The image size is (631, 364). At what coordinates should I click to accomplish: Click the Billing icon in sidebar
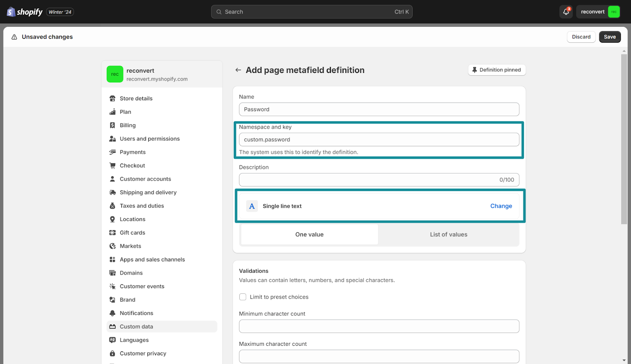pos(112,125)
